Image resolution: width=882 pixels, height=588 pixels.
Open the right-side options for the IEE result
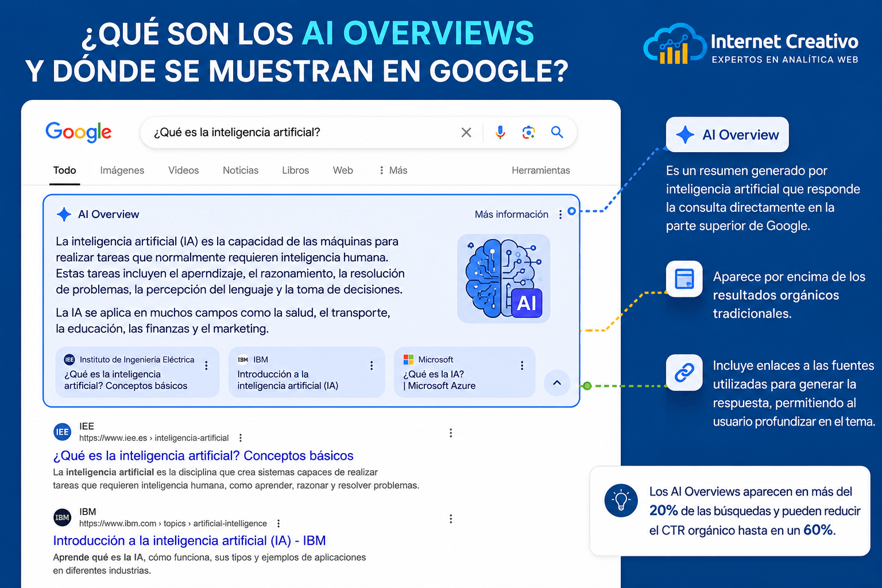point(451,432)
